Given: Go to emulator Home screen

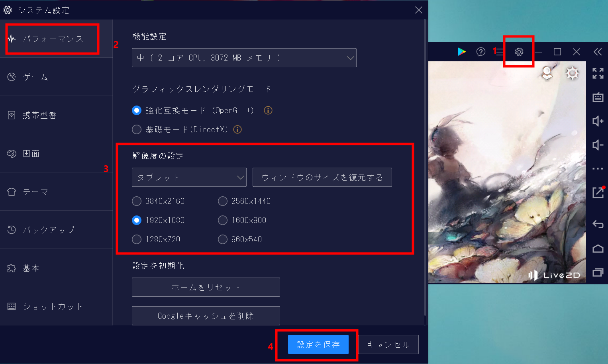Looking at the screenshot, I should click(x=598, y=249).
